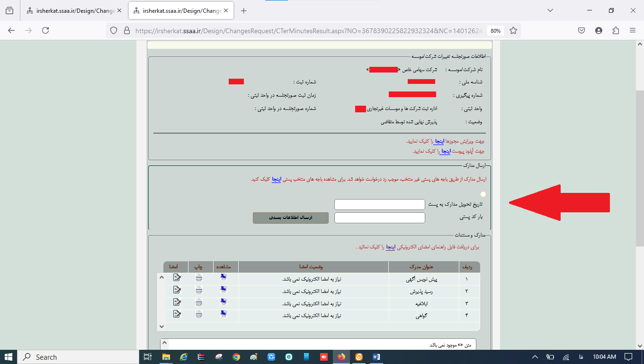Click the پذیرش نهایی شده توسط متقاضی status text
The width and height of the screenshot is (644, 364).
coord(409,122)
